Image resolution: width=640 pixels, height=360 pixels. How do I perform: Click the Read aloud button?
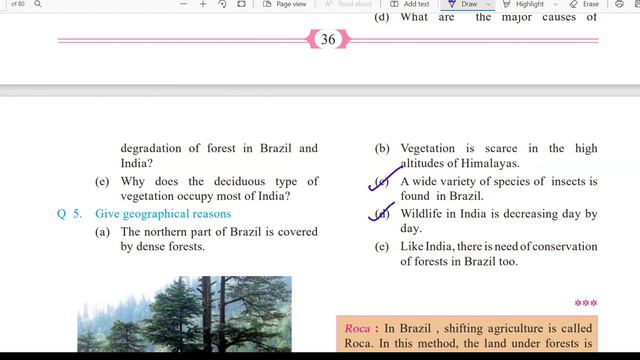tap(349, 4)
